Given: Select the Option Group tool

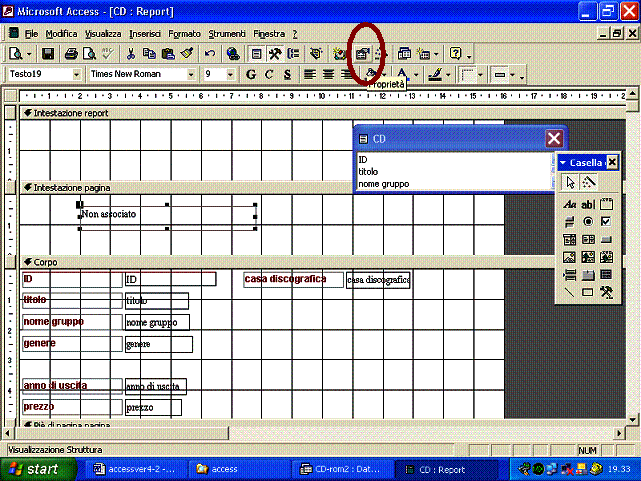Looking at the screenshot, I should (x=607, y=204).
